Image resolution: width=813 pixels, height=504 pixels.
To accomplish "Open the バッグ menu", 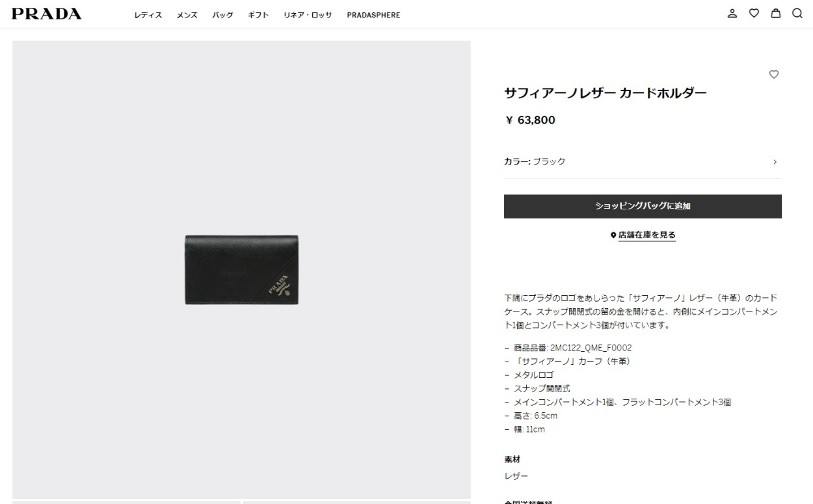I will [222, 15].
